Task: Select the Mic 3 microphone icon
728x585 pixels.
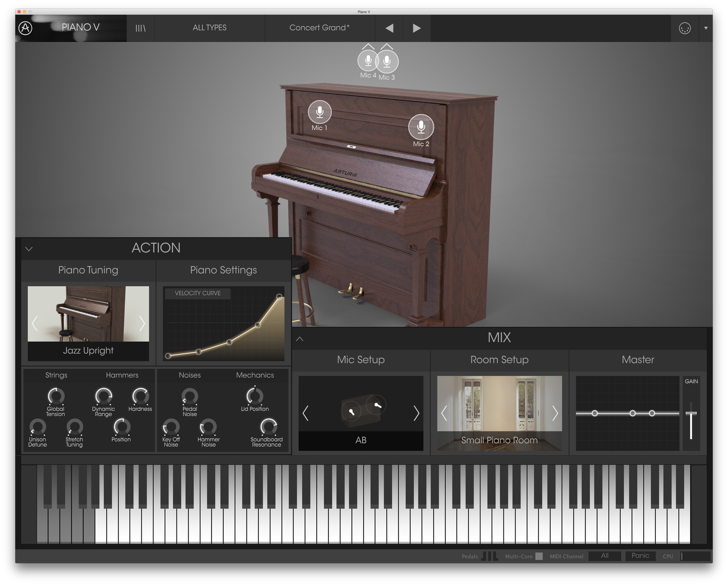Action: click(x=387, y=61)
